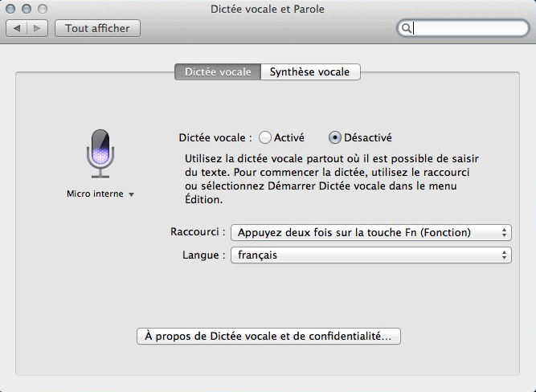Open the Micro interne microphone menu
This screenshot has height=392, width=536.
[100, 194]
